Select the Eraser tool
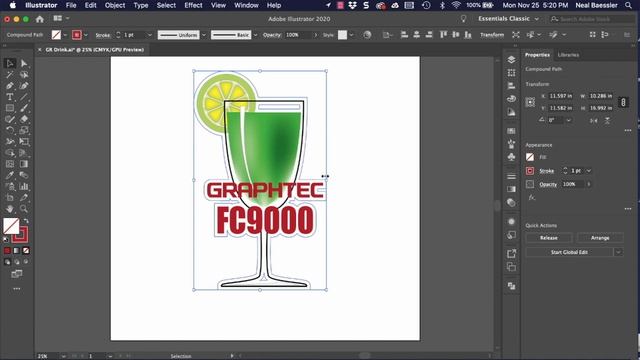The width and height of the screenshot is (640, 360). coord(24,119)
